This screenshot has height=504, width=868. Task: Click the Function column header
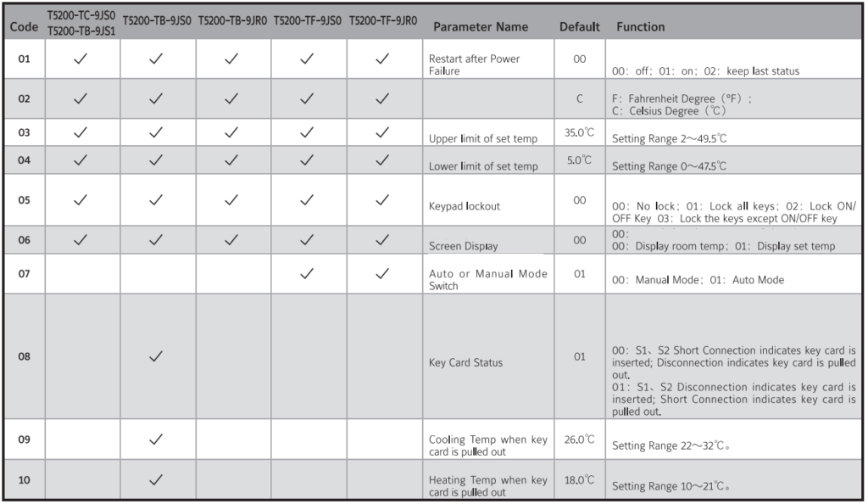click(x=641, y=26)
